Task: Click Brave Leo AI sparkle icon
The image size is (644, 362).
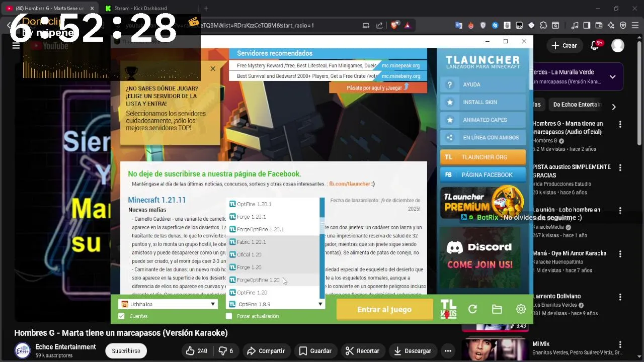Action: point(611,25)
